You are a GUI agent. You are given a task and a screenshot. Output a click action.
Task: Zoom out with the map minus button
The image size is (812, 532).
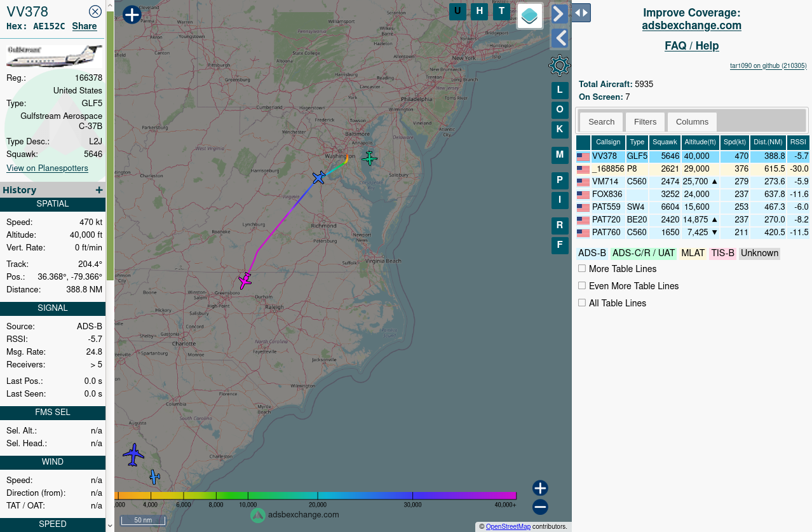[x=540, y=507]
